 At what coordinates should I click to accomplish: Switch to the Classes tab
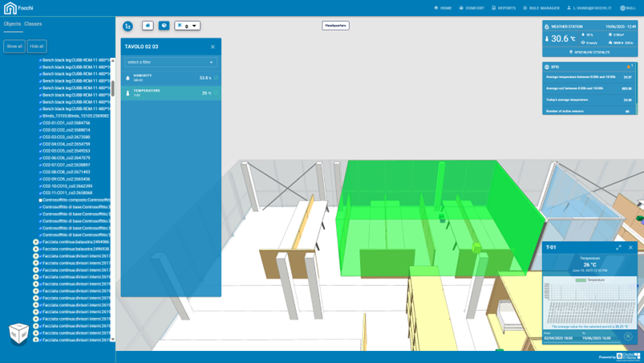(33, 23)
